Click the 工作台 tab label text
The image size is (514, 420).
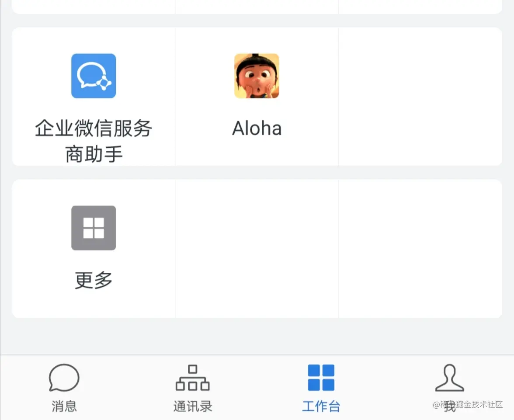(321, 406)
